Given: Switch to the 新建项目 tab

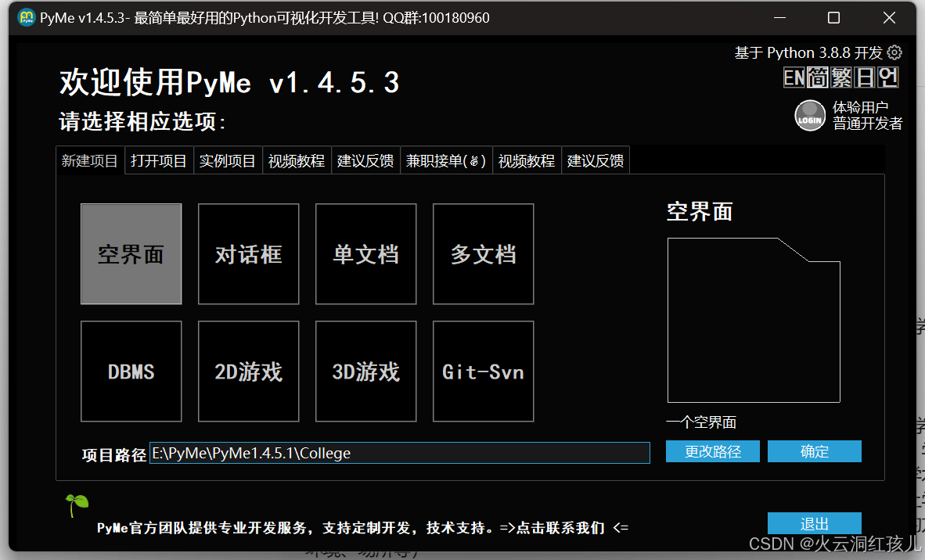Looking at the screenshot, I should (90, 160).
